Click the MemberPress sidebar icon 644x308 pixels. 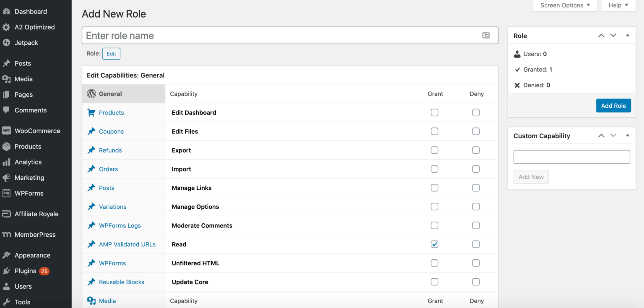pos(7,234)
